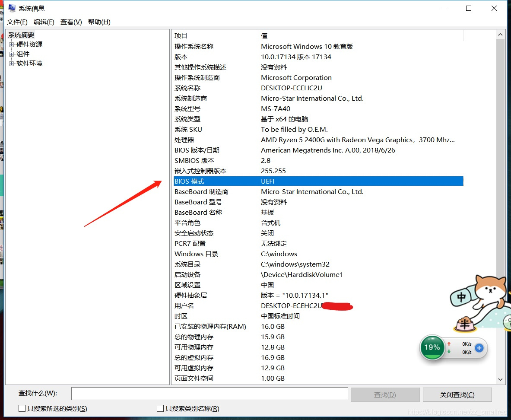
Task: Select the 系统名称 row
Action: [318, 88]
